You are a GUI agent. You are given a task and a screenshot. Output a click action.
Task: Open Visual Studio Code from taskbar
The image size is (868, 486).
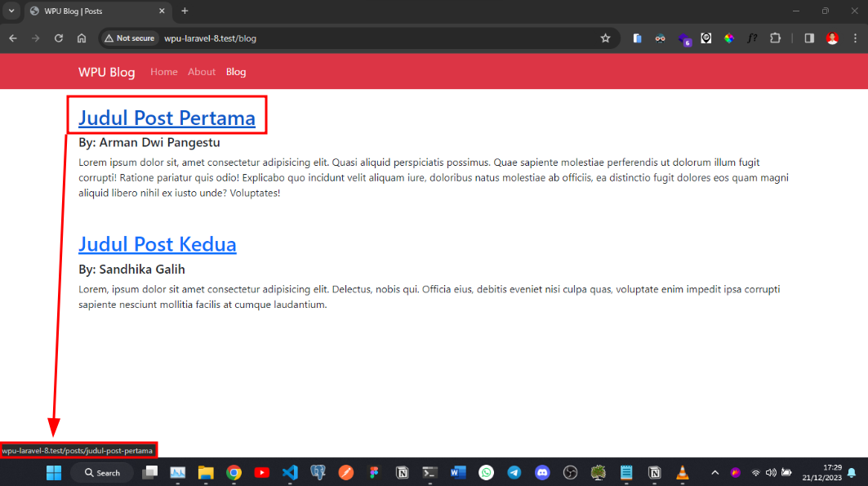tap(289, 472)
